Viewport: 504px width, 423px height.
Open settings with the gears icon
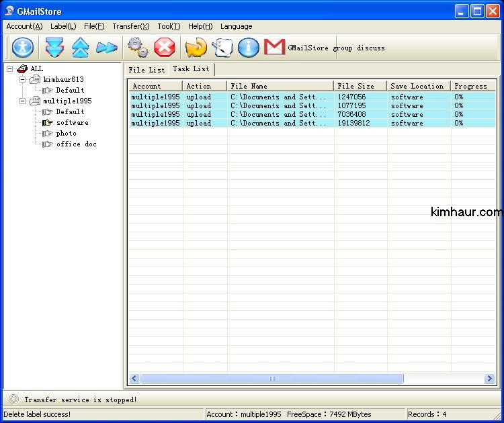pos(138,48)
